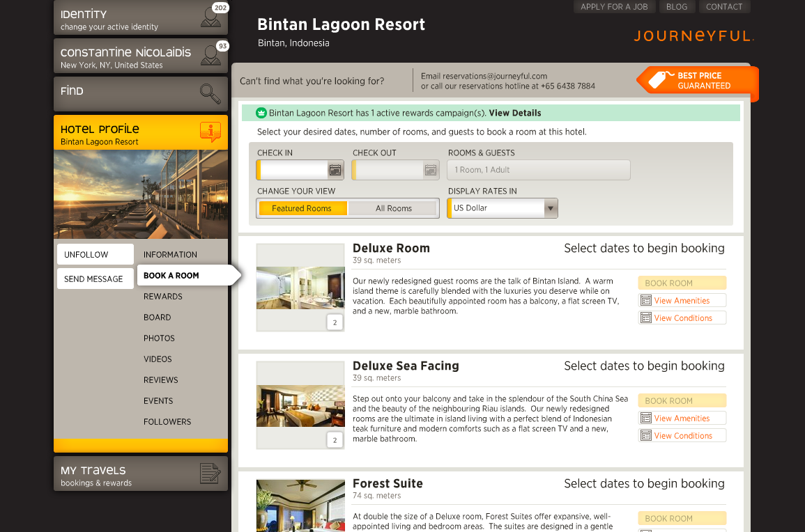Open the Videos section

(158, 359)
